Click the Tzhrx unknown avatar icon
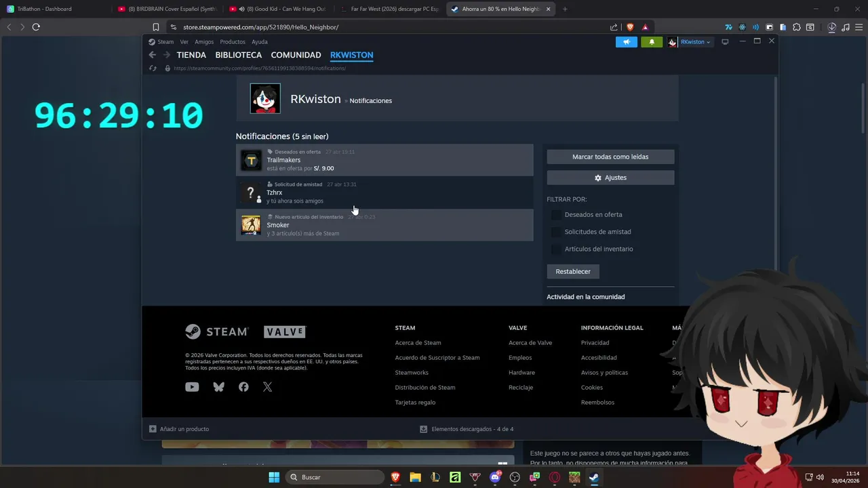The height and width of the screenshot is (488, 868). [x=251, y=193]
